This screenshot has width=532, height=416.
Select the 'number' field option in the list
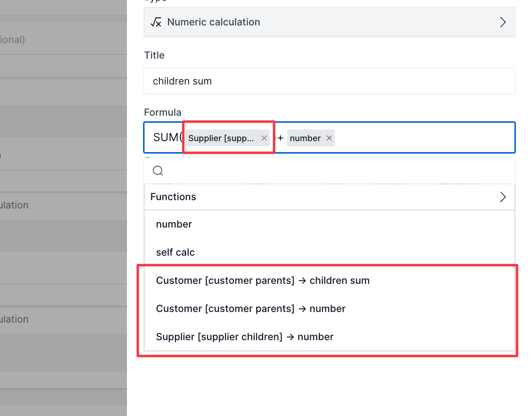point(174,224)
